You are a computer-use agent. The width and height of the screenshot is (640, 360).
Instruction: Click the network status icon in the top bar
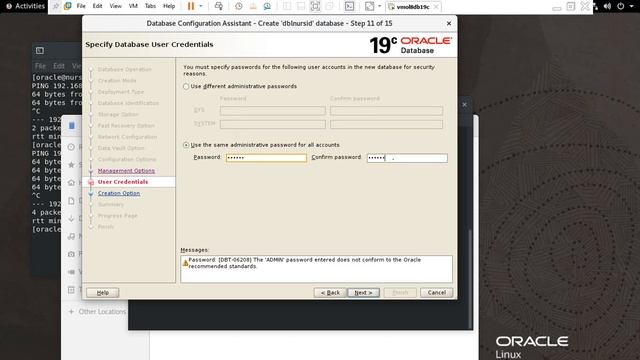[596, 6]
